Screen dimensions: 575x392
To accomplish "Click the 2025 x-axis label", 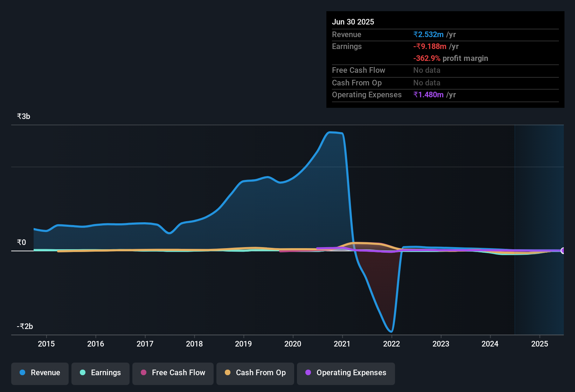I will [x=540, y=344].
